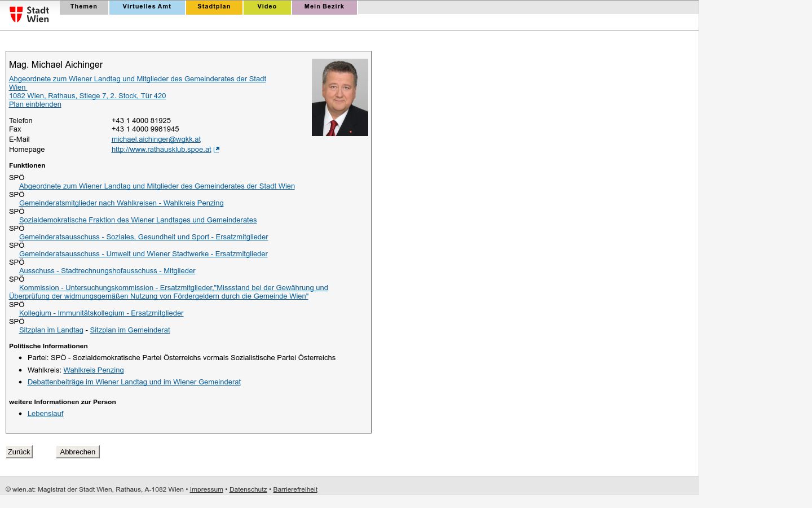The height and width of the screenshot is (508, 812).
Task: Go to the Mein Bezirk tab
Action: click(324, 7)
